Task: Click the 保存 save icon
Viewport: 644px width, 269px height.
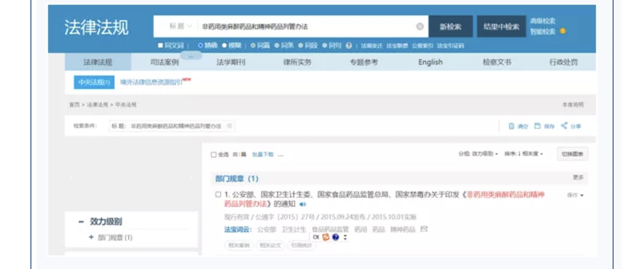Action: pyautogui.click(x=538, y=126)
